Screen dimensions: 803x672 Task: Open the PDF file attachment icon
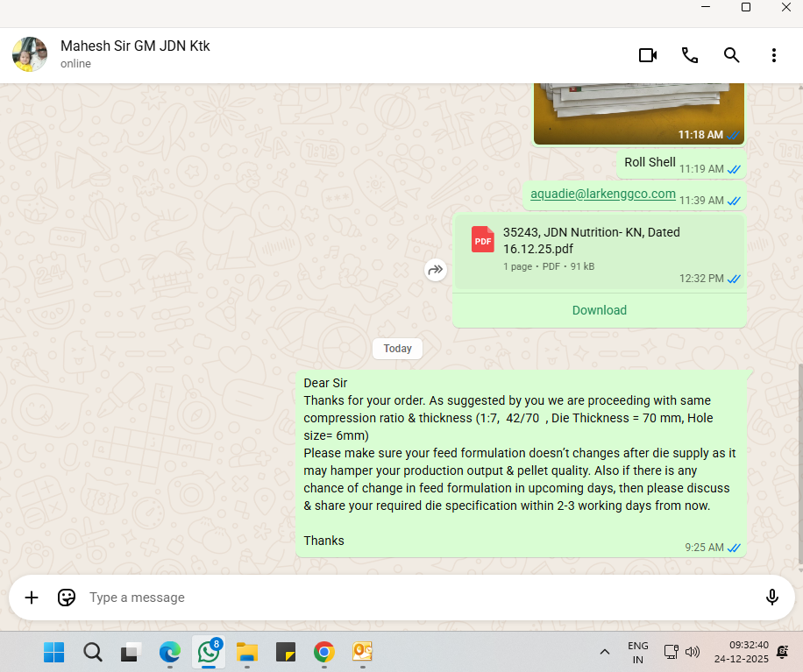click(x=483, y=239)
